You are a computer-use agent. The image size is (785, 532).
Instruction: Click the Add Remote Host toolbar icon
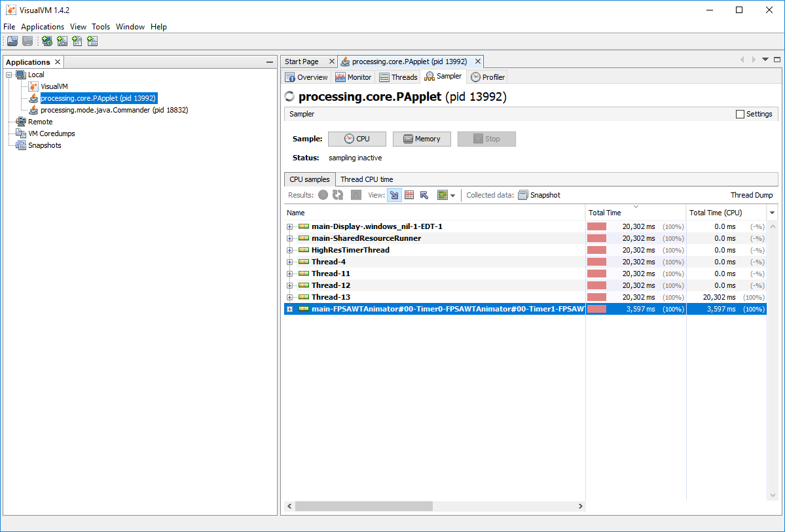point(47,41)
